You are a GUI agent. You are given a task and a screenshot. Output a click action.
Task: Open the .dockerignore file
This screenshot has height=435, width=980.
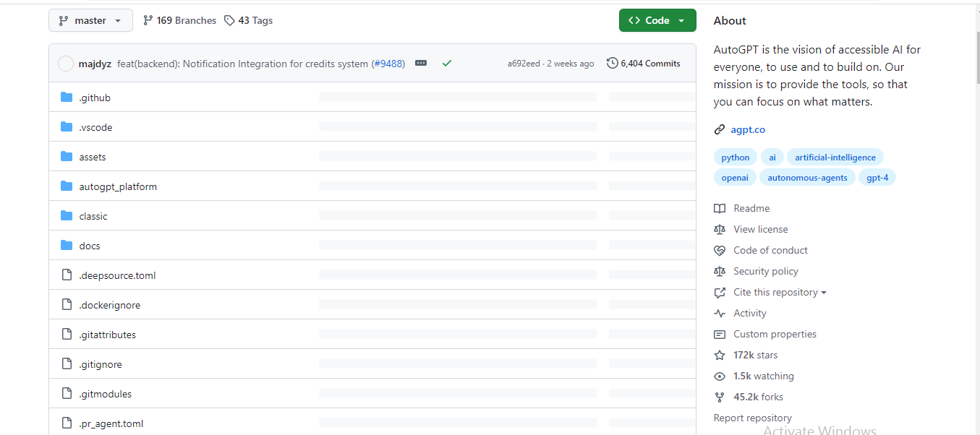[x=110, y=305]
